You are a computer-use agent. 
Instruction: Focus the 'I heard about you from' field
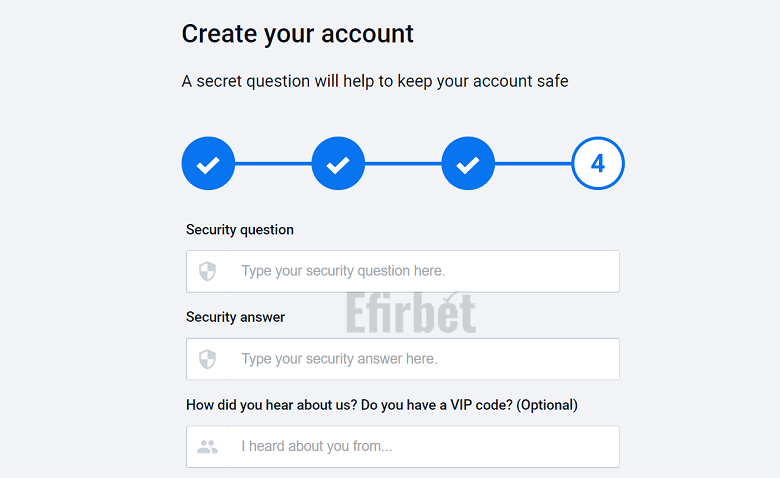point(403,447)
